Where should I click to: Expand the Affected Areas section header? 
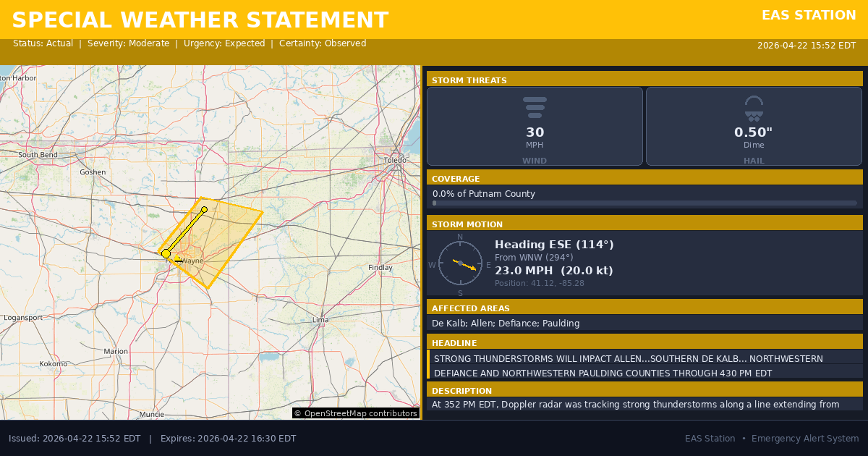(x=644, y=308)
